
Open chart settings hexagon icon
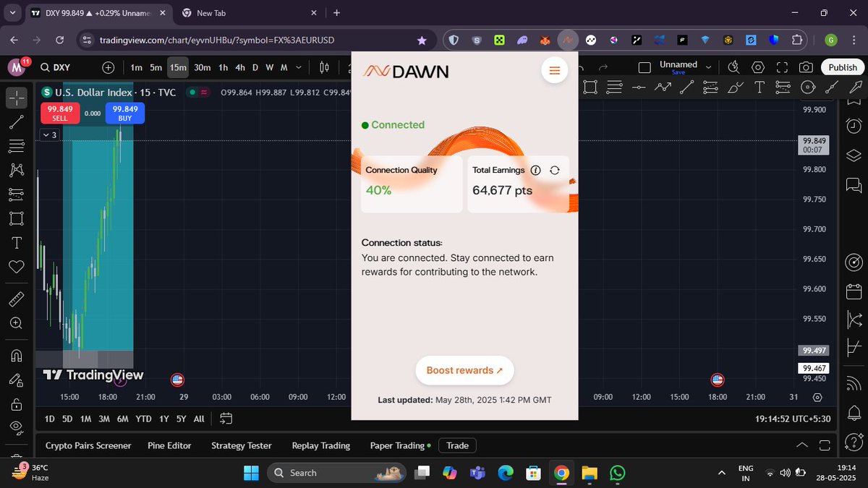coord(758,67)
